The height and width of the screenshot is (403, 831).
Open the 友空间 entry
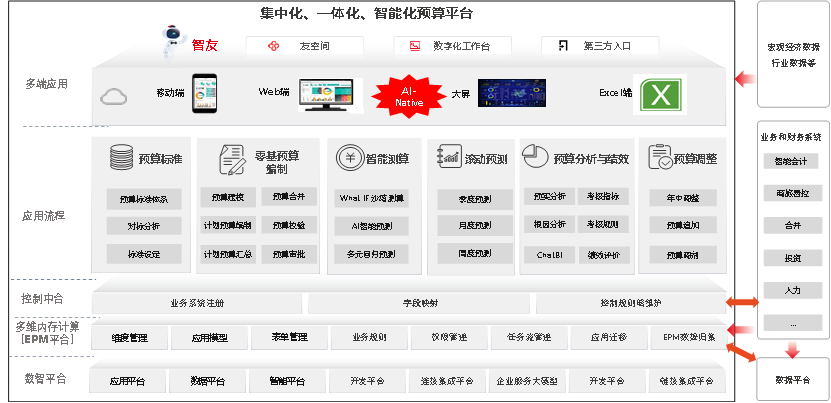[x=305, y=46]
